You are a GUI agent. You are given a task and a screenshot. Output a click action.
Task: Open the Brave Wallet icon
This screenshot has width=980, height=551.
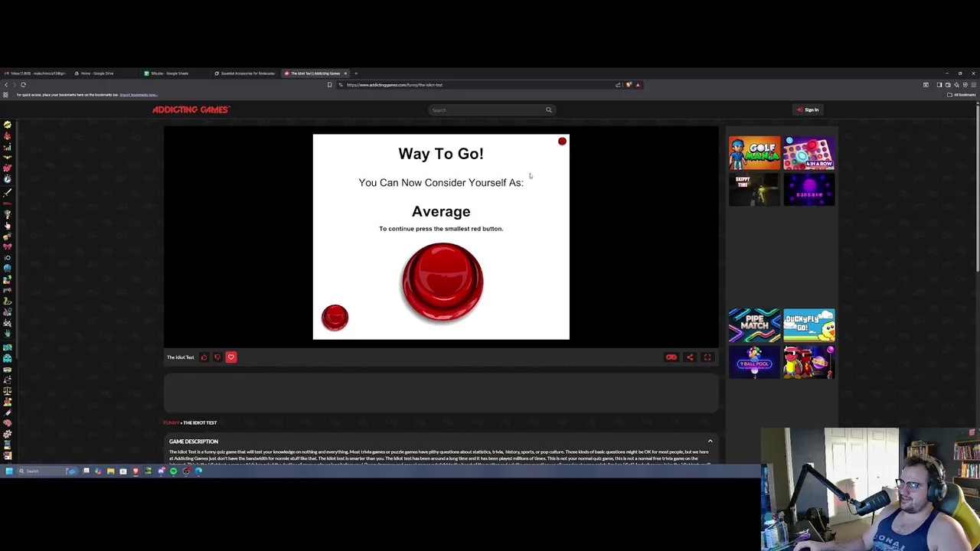pos(948,85)
